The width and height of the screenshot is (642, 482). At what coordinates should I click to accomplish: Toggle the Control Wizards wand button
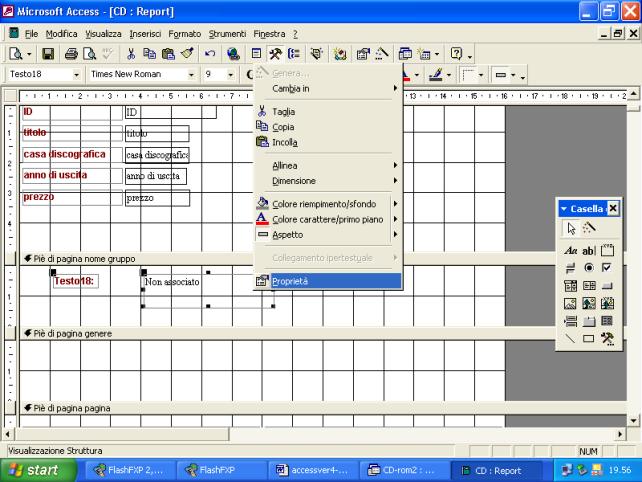click(588, 228)
